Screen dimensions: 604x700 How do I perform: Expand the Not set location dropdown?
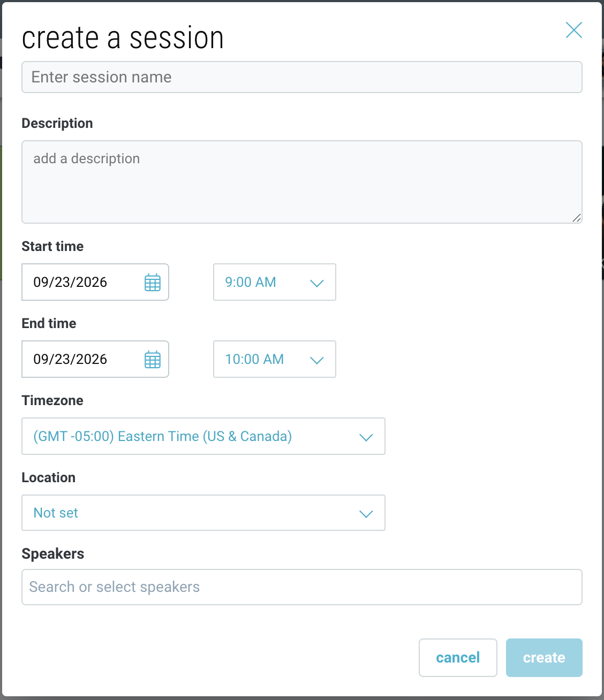(x=203, y=513)
